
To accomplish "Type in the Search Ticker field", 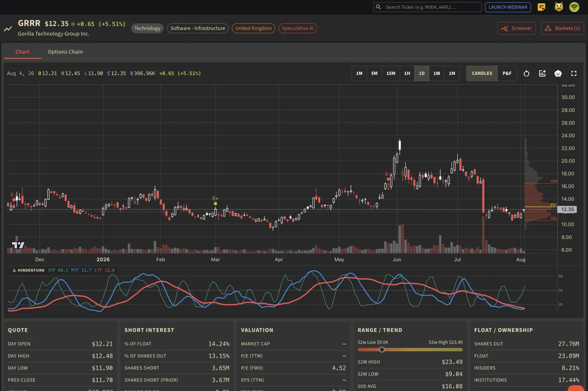I will (428, 7).
